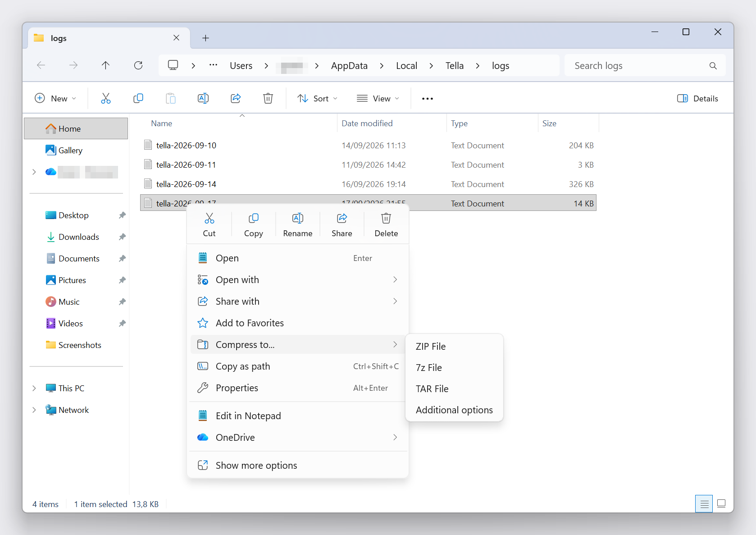This screenshot has height=535, width=756.
Task: Navigate up one folder level
Action: pyautogui.click(x=106, y=65)
